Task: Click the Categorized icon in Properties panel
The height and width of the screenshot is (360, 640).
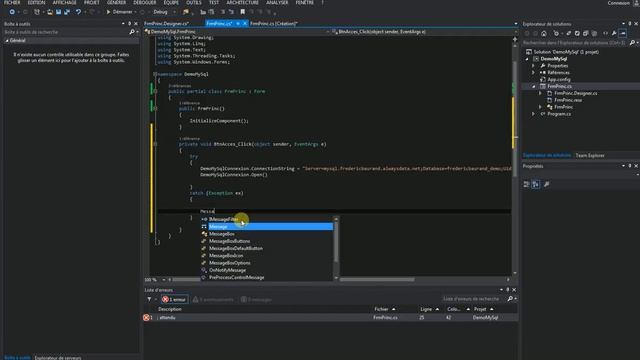Action: (x=527, y=184)
